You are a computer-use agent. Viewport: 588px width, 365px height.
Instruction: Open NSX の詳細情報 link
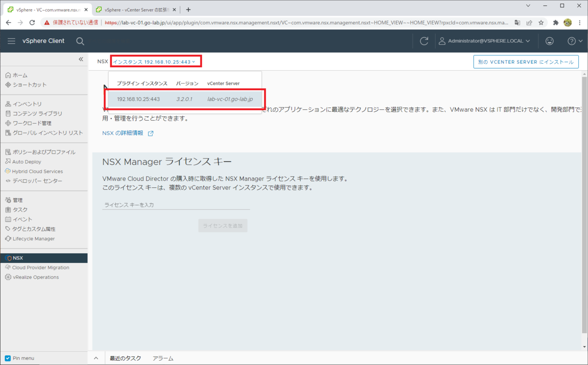pyautogui.click(x=123, y=133)
